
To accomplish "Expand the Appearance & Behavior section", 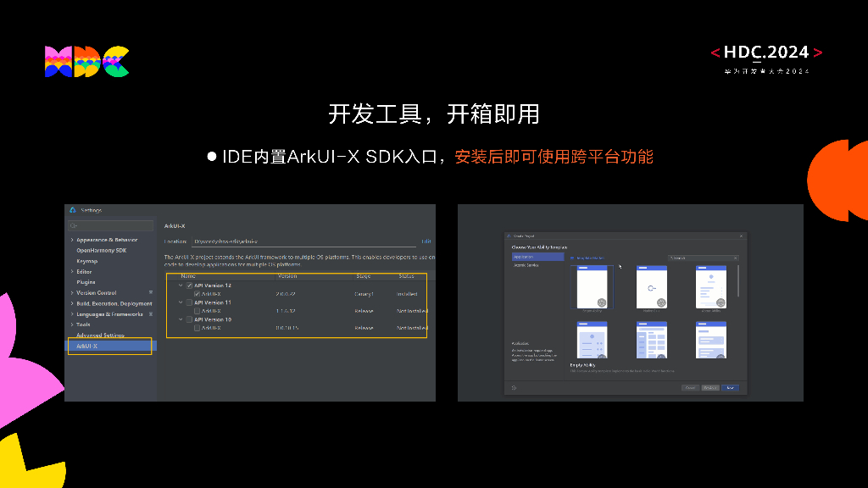I will 71,240.
